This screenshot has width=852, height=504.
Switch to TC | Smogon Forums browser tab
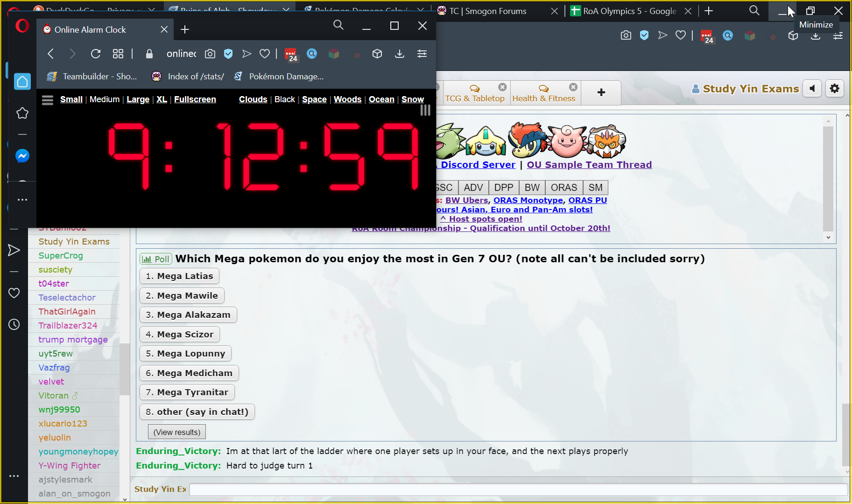(x=498, y=11)
